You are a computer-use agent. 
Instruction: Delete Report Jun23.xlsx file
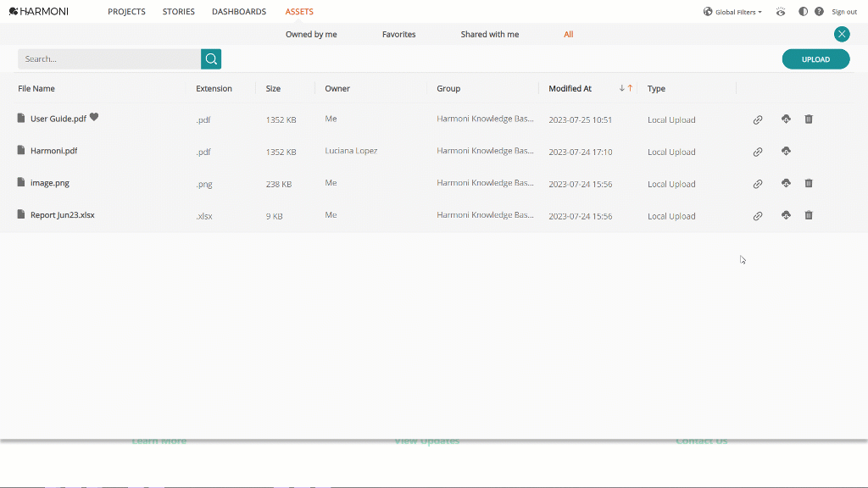click(809, 215)
